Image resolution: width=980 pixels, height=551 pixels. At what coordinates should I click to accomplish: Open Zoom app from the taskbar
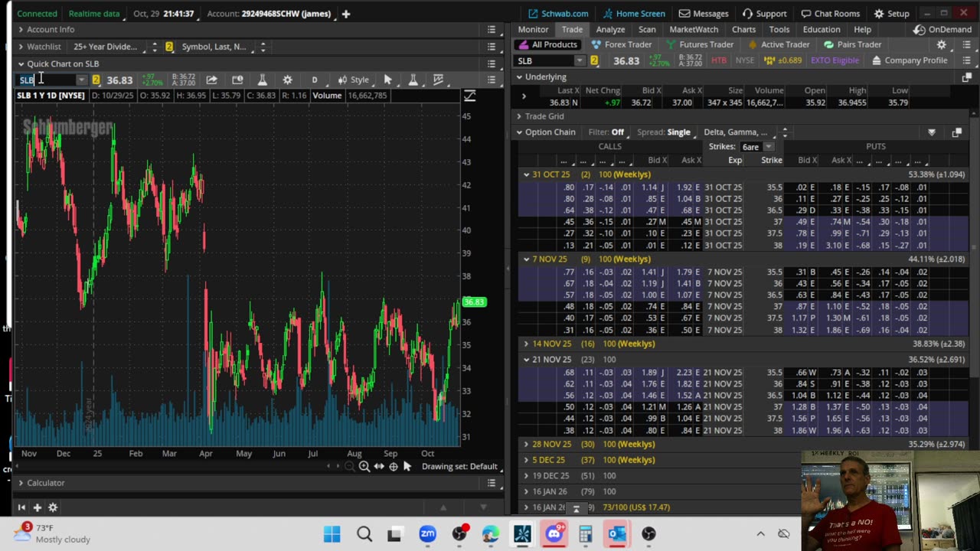(x=427, y=534)
